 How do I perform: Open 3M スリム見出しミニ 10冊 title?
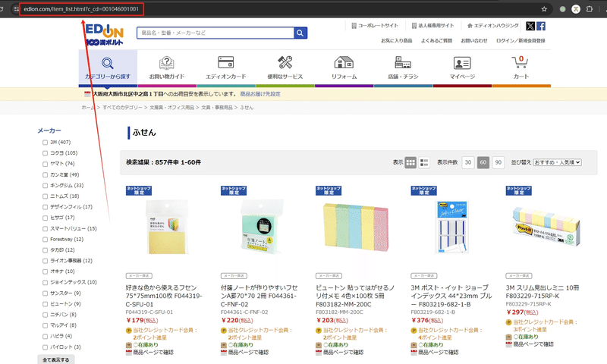(x=543, y=292)
